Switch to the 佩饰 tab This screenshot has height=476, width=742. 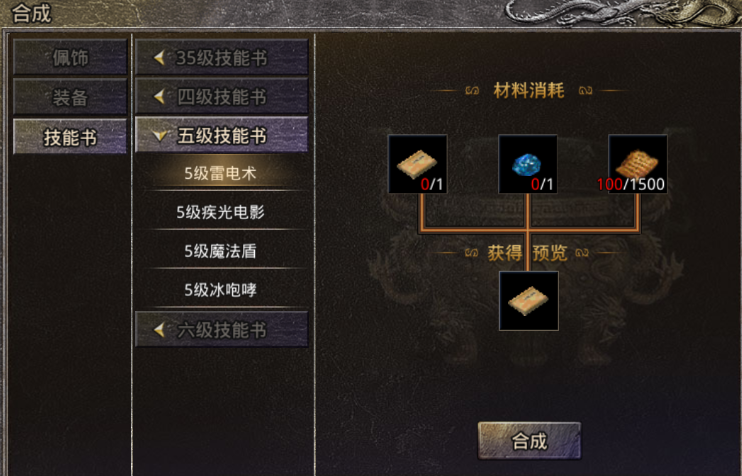tap(70, 58)
